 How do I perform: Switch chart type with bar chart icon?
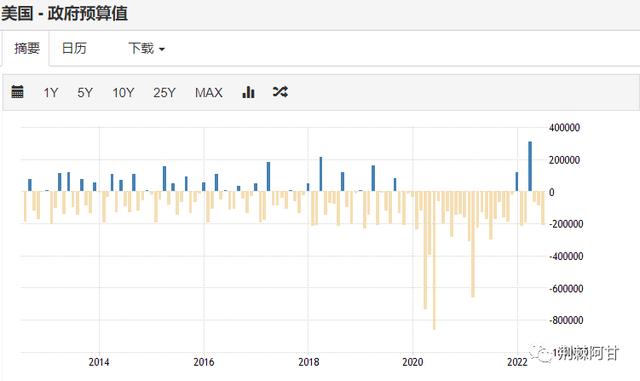click(248, 92)
